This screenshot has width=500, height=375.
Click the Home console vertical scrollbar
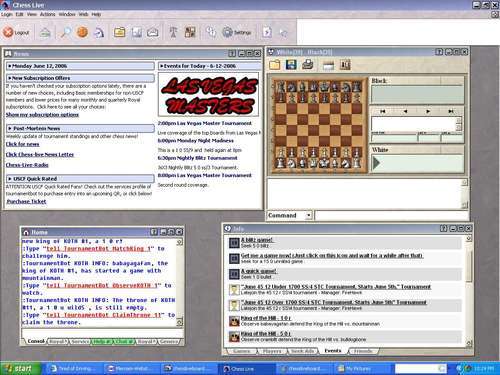(x=179, y=282)
